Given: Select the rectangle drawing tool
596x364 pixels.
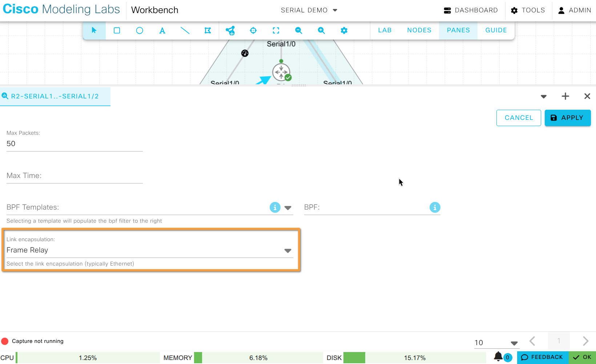Looking at the screenshot, I should pyautogui.click(x=117, y=31).
